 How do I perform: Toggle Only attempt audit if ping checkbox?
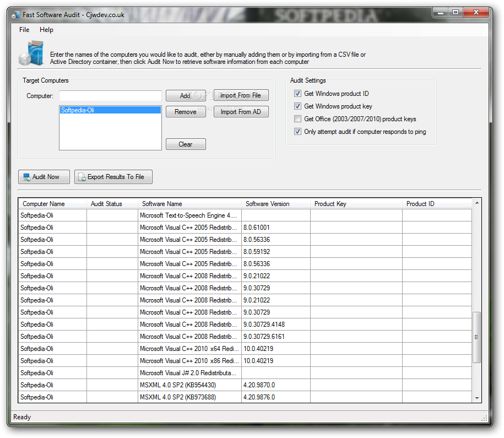click(x=297, y=132)
